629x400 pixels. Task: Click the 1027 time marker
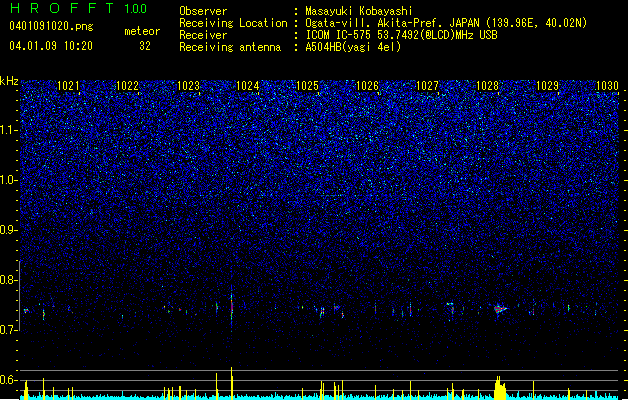tap(427, 86)
